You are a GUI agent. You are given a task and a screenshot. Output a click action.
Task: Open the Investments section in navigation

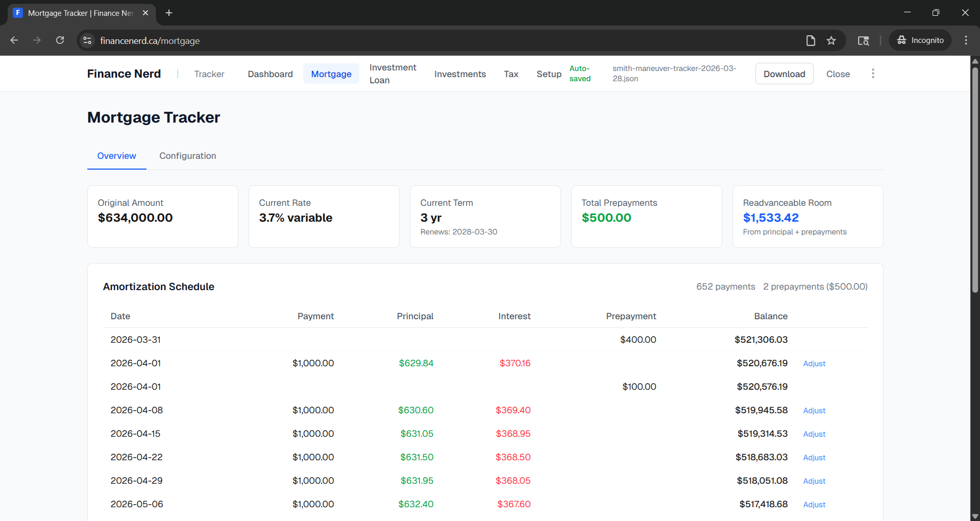[460, 74]
